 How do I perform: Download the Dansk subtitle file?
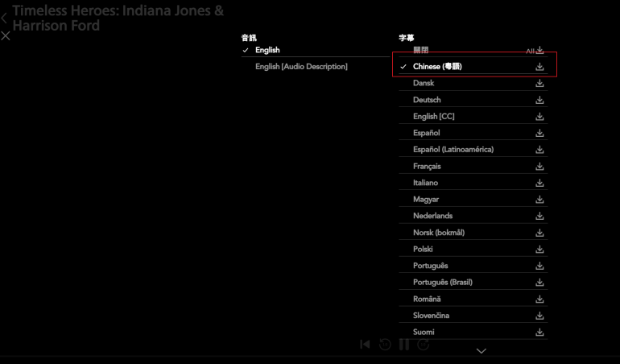[539, 84]
